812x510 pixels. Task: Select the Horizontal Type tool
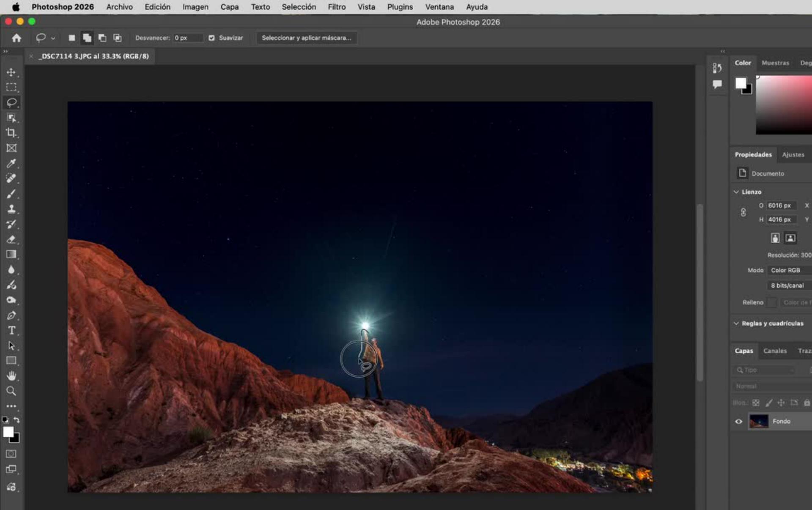tap(11, 330)
